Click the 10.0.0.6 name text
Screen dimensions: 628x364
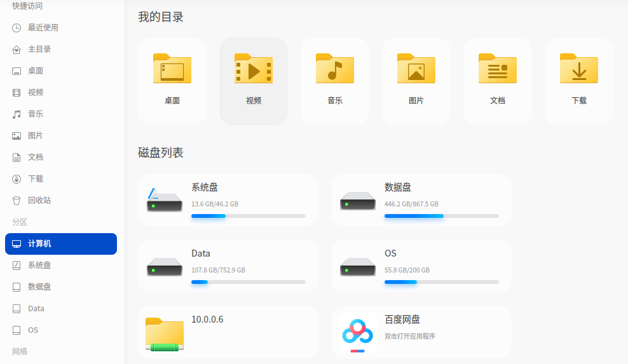point(207,320)
